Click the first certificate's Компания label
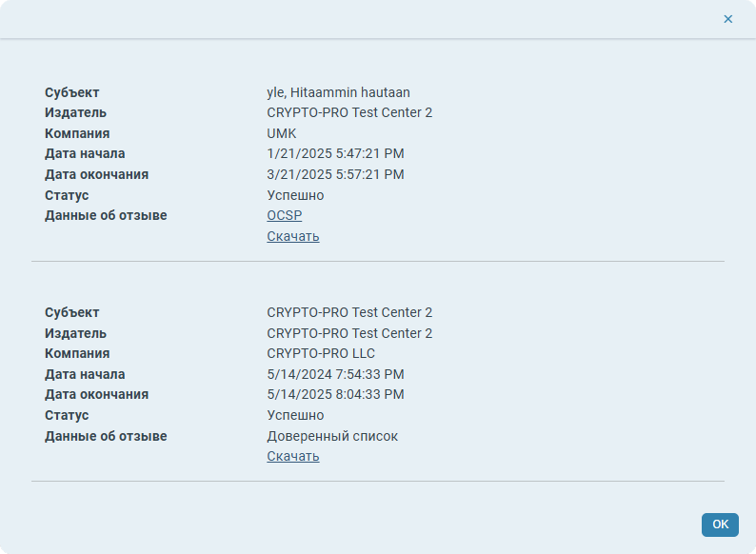 click(x=77, y=133)
